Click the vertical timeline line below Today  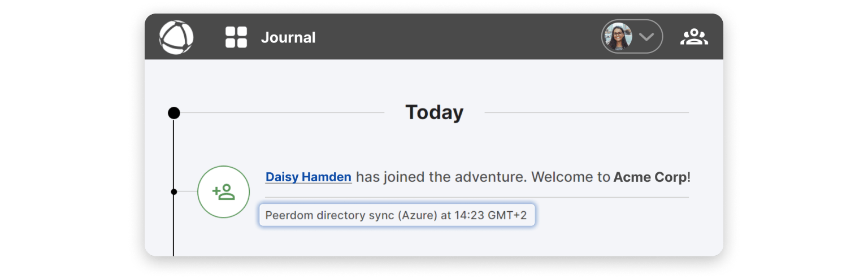(173, 152)
